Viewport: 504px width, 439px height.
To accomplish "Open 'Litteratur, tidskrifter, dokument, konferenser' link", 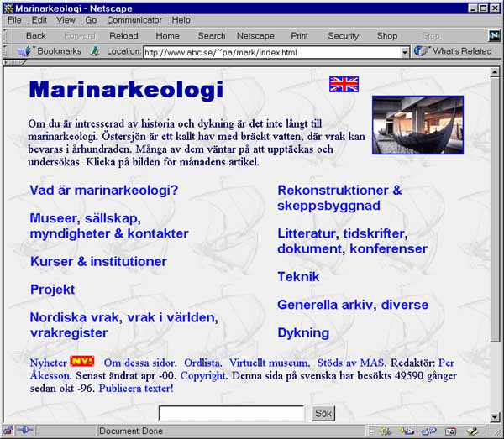I will 352,241.
